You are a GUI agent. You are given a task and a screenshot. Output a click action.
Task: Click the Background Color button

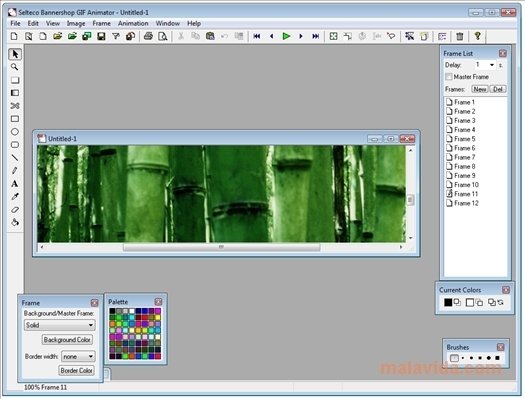67,340
